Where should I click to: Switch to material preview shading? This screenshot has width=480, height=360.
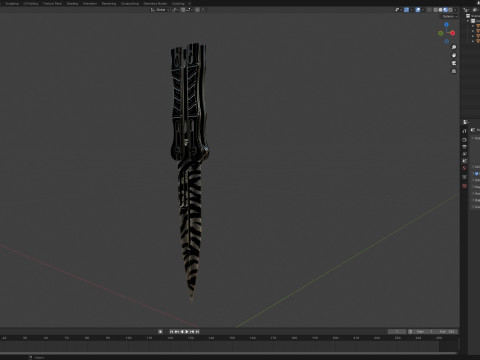point(445,10)
